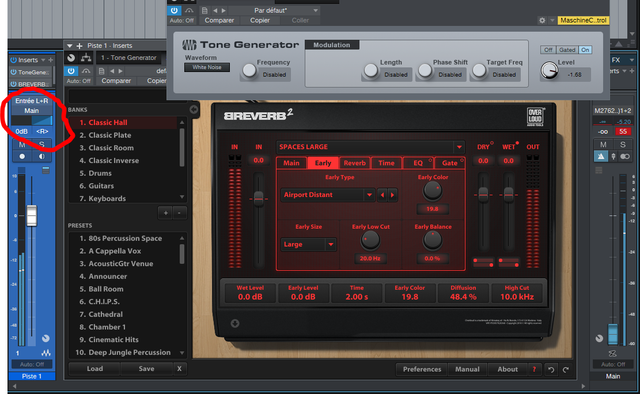Remove bank with - button
Viewport: 640px width, 394px height.
click(x=179, y=213)
